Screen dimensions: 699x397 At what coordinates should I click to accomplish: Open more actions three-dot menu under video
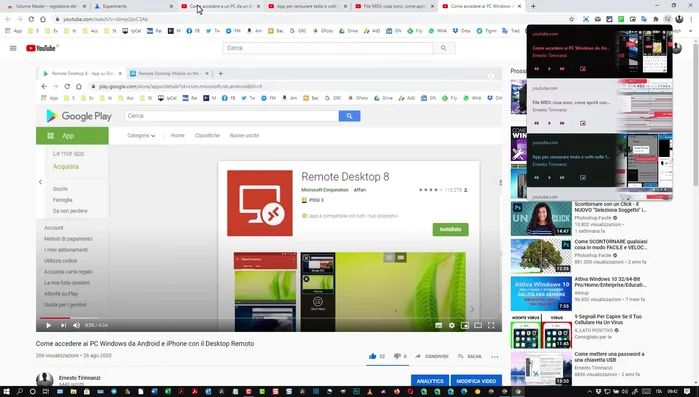(494, 356)
